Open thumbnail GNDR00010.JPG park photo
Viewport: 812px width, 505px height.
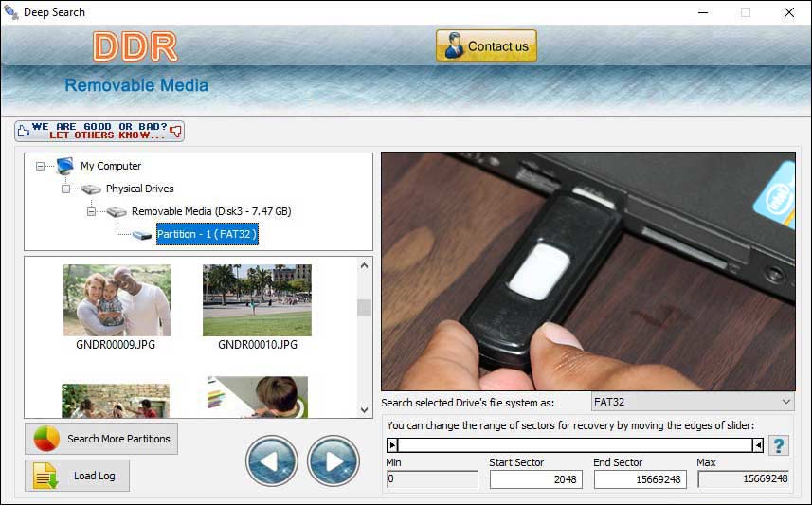[x=258, y=300]
